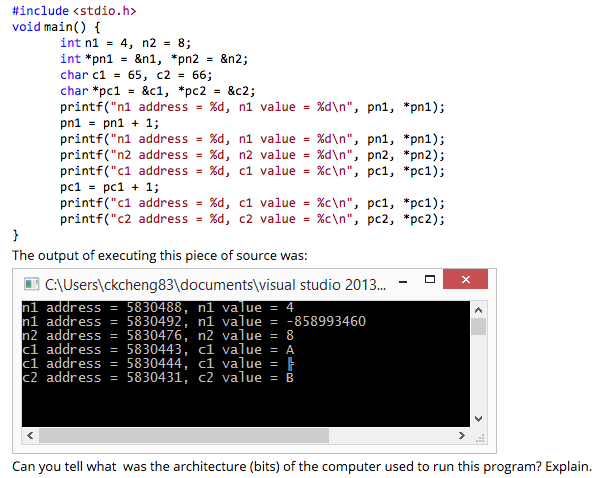Click code line 'int *pn1 = &n1, *pn2 = &n2;'
Screen dimensions: 597x478
click(x=154, y=59)
